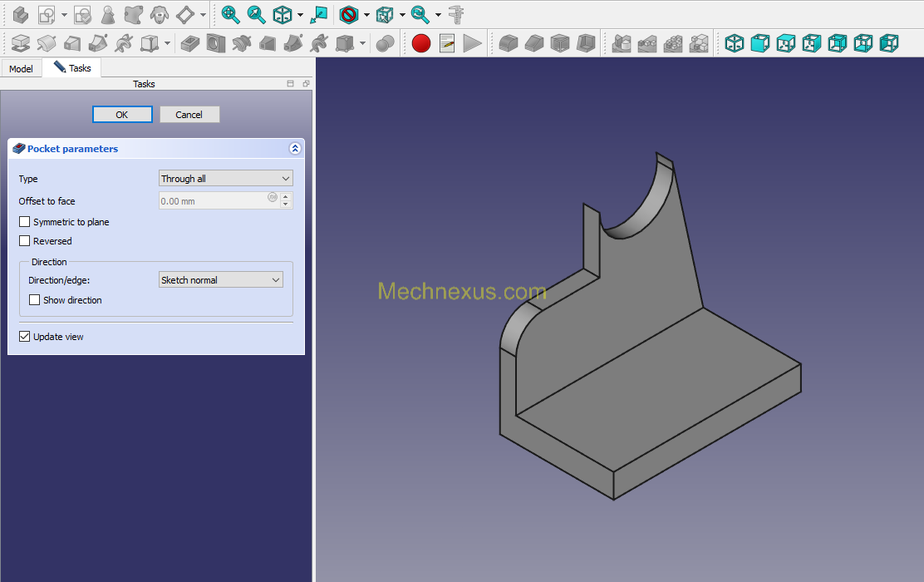
Task: Click the measure distance caliper icon
Action: click(x=456, y=15)
